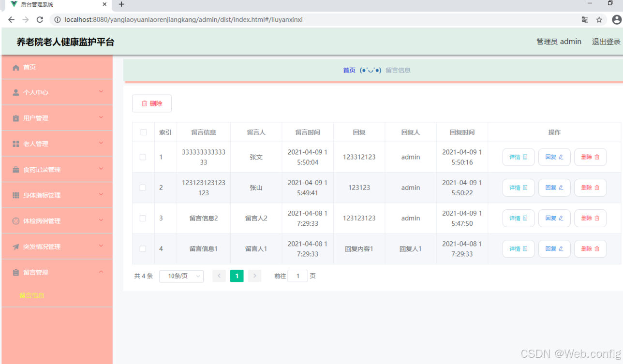Expand the 突发情况管理 sidebar menu chevron
The image size is (623, 364).
pyautogui.click(x=101, y=246)
